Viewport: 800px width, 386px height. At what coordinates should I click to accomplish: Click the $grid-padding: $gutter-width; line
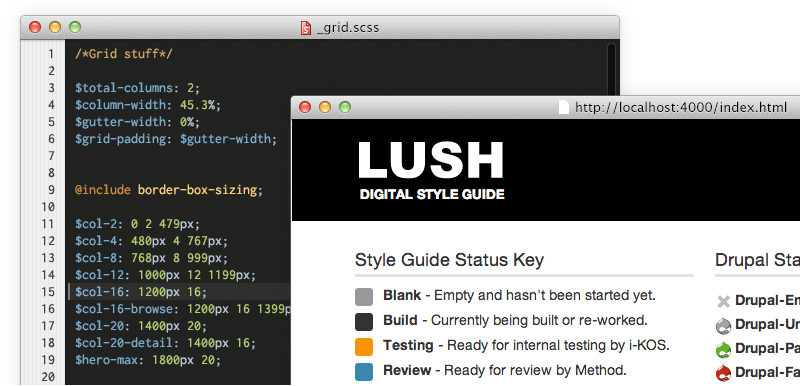click(x=176, y=139)
